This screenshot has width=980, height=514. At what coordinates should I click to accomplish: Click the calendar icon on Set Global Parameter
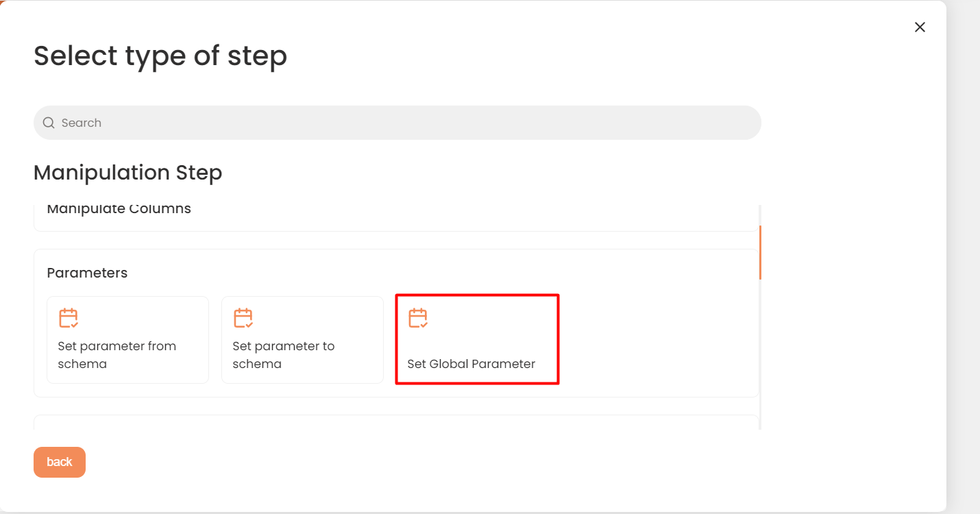click(x=418, y=318)
